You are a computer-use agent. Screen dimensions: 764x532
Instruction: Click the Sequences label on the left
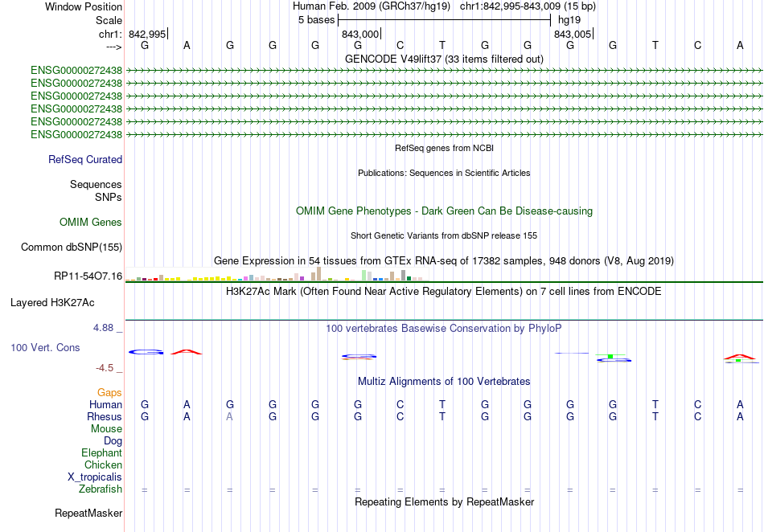pos(96,185)
